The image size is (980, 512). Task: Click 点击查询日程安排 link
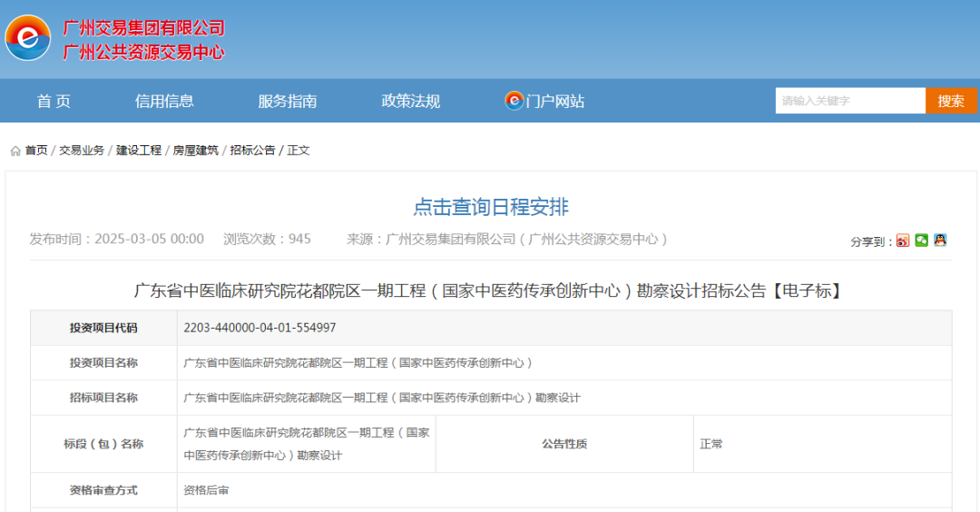pos(491,207)
